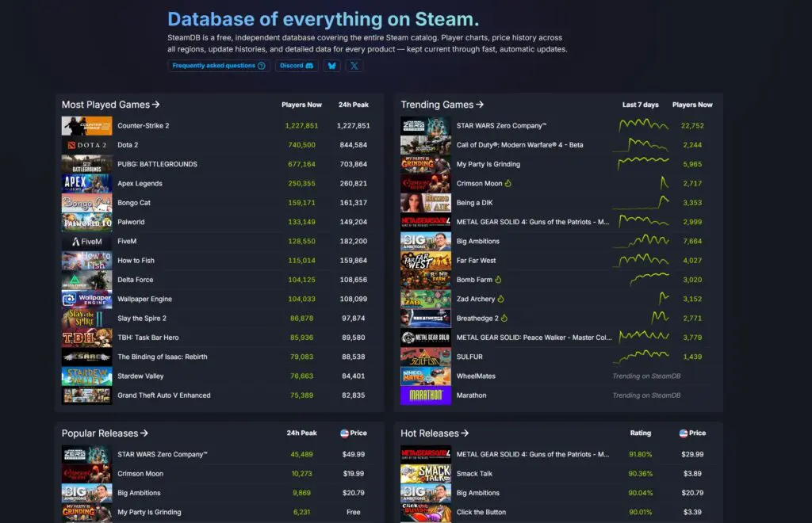Open the Trending Games heading link
This screenshot has height=523, width=812.
(442, 105)
